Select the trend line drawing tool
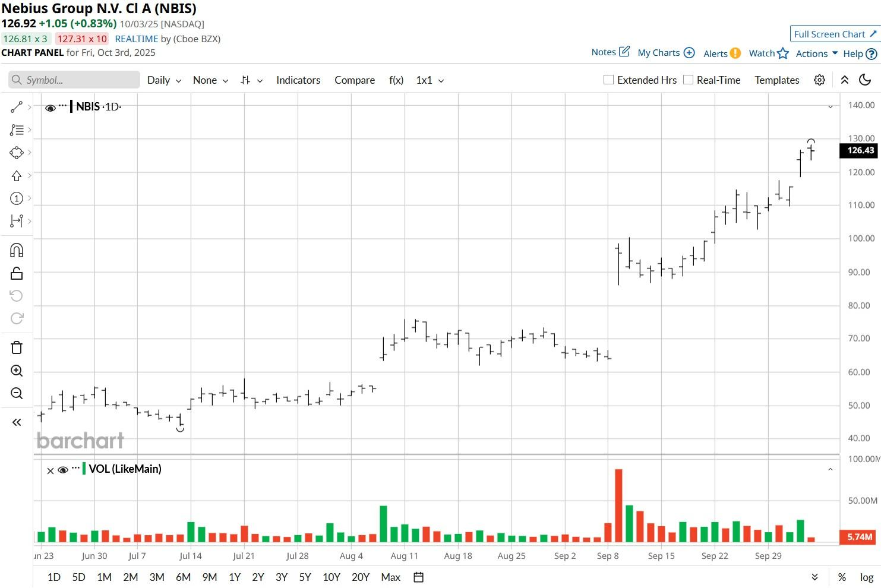This screenshot has width=881, height=588. (x=17, y=107)
